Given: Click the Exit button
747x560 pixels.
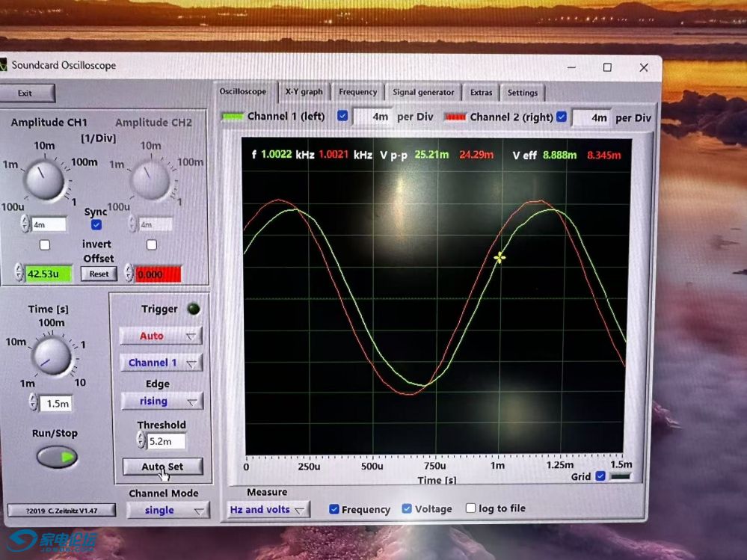Looking at the screenshot, I should 26,93.
